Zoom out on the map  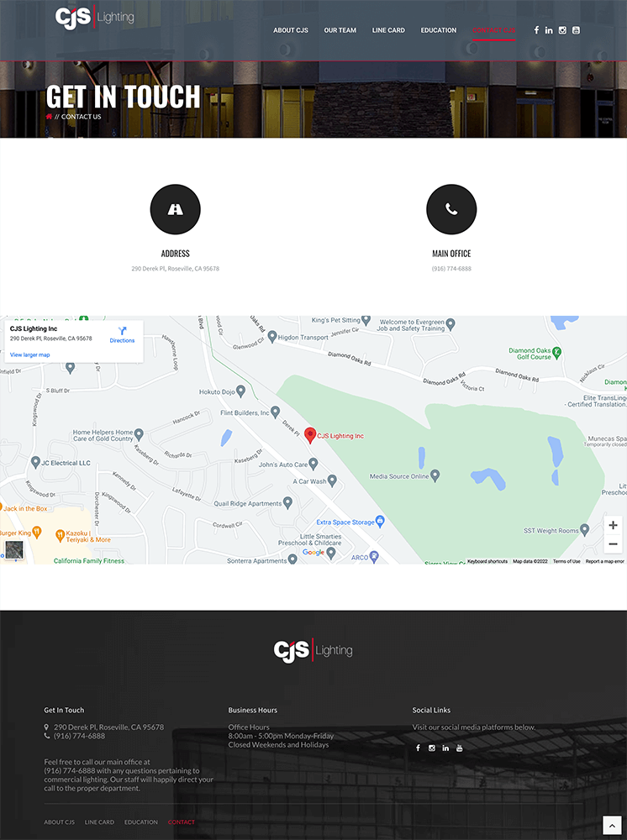613,543
